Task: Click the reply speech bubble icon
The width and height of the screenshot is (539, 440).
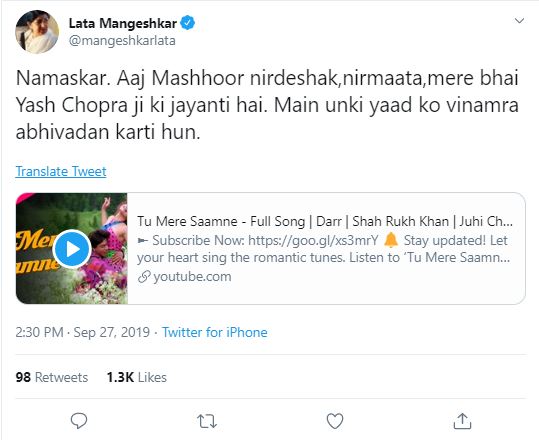Action: [x=79, y=421]
